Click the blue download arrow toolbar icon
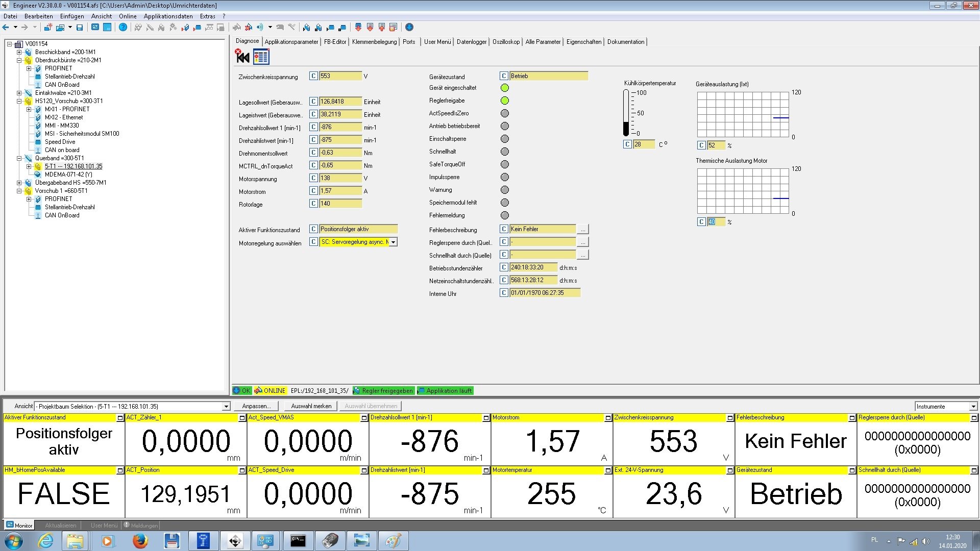 409,28
